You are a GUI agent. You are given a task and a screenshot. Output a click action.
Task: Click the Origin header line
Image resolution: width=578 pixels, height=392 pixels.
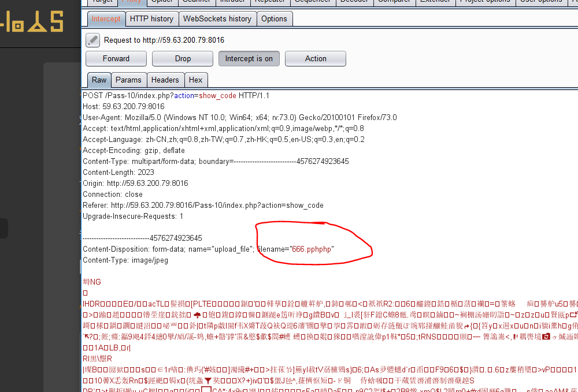(x=135, y=184)
